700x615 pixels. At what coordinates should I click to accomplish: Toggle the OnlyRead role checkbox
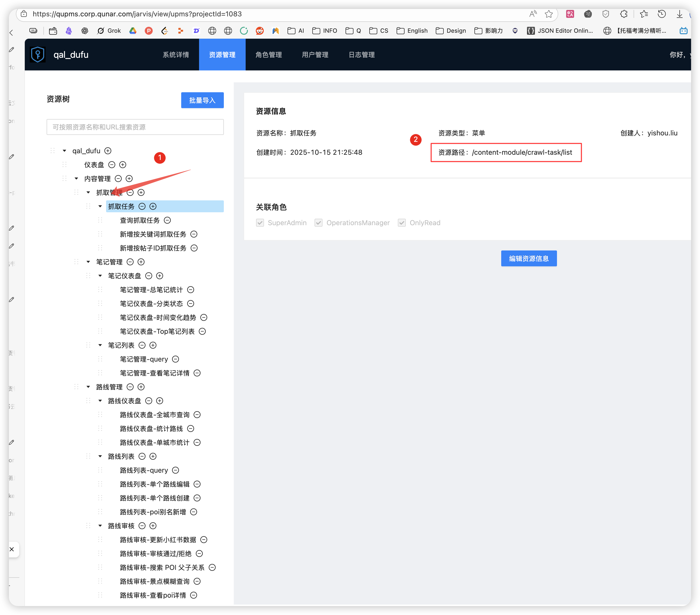[402, 223]
